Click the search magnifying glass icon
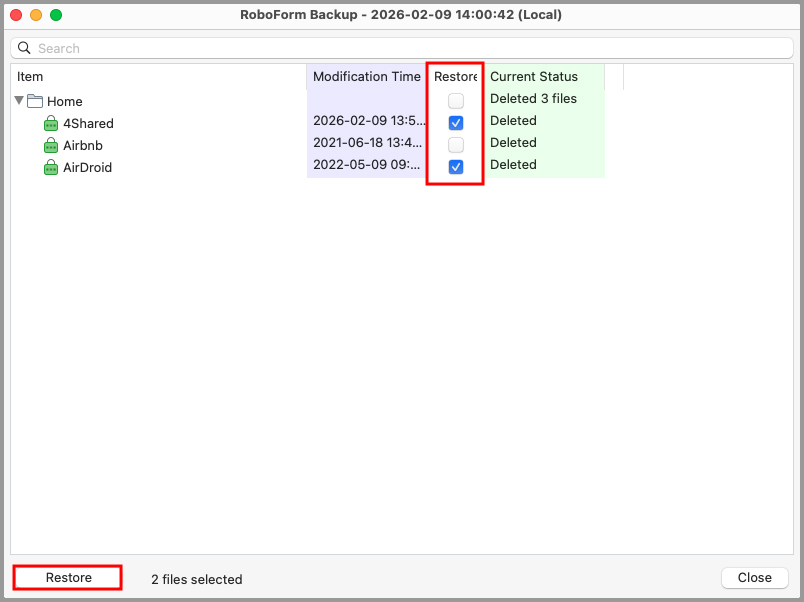Image resolution: width=804 pixels, height=602 pixels. (x=24, y=48)
